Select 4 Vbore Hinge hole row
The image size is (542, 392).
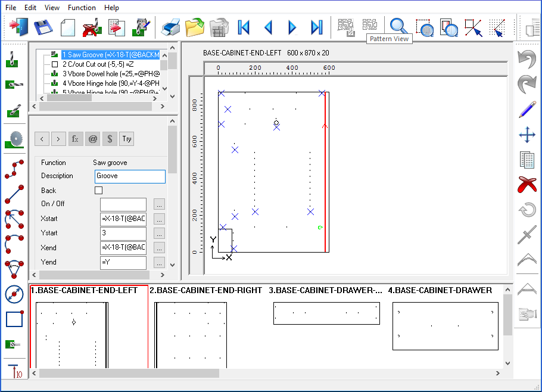tap(111, 83)
